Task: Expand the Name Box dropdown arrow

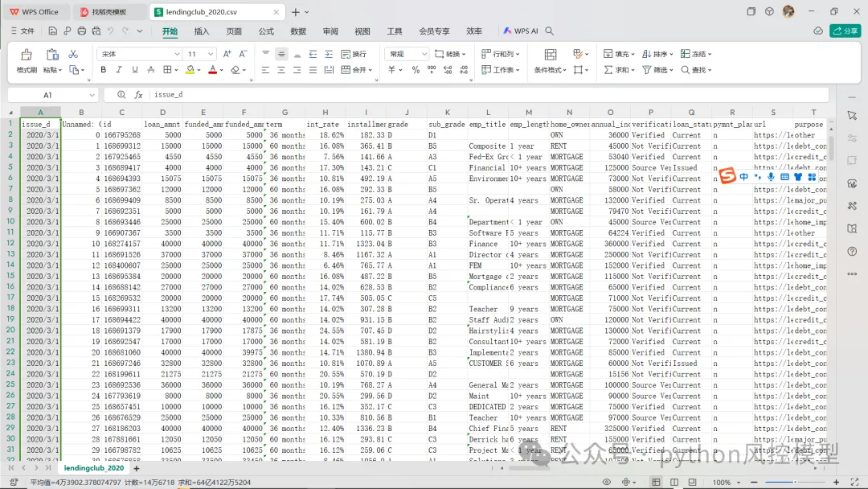Action: (x=91, y=95)
